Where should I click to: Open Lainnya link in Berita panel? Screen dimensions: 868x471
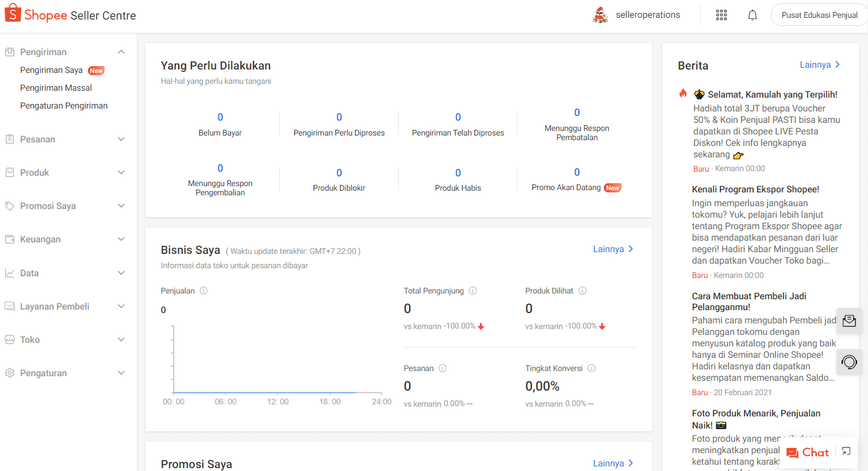[x=820, y=65]
